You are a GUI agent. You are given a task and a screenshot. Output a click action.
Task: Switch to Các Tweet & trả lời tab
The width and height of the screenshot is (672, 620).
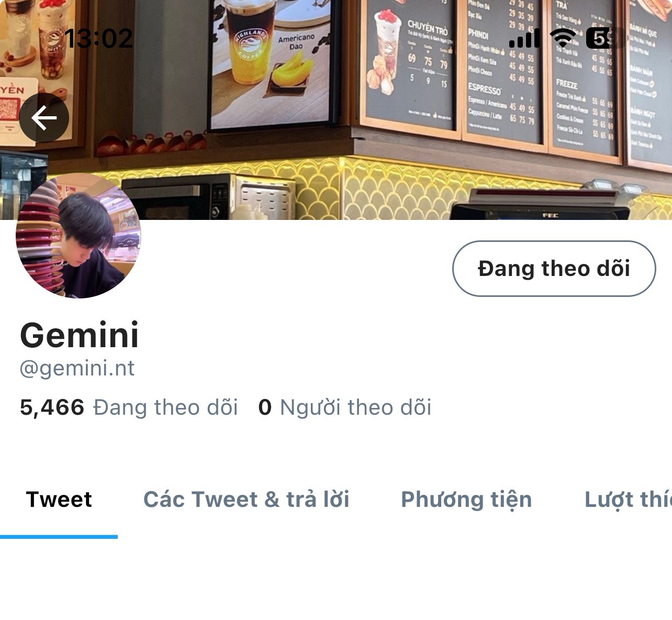coord(247,500)
